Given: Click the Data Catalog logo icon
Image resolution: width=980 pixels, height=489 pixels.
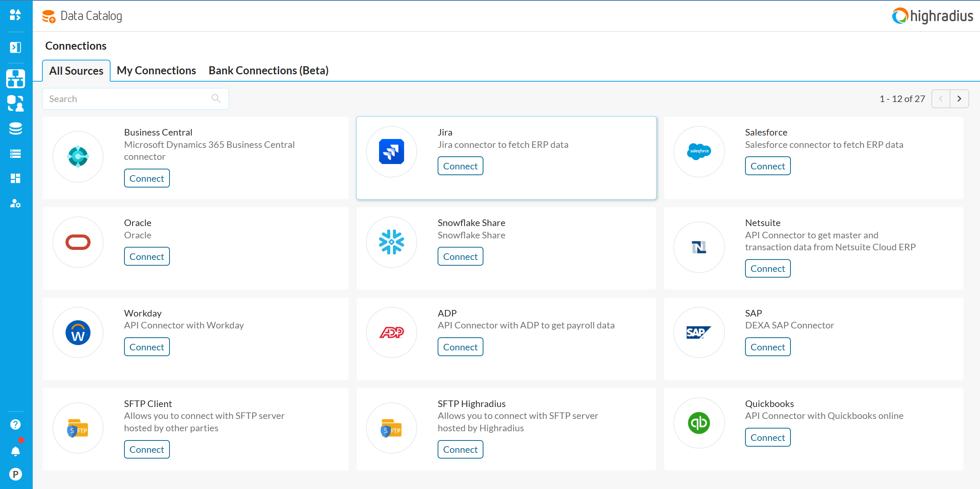Looking at the screenshot, I should tap(49, 16).
